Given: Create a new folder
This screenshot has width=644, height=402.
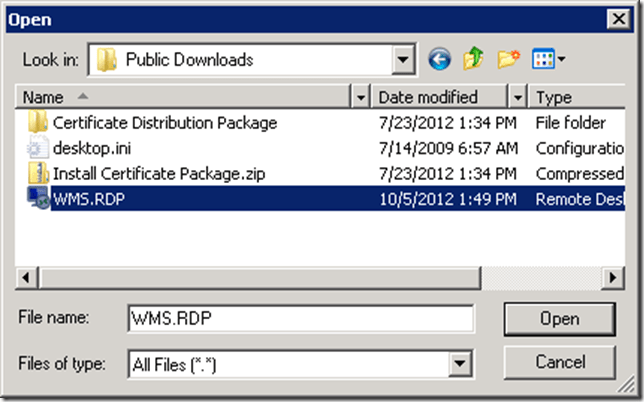Looking at the screenshot, I should pos(507,60).
